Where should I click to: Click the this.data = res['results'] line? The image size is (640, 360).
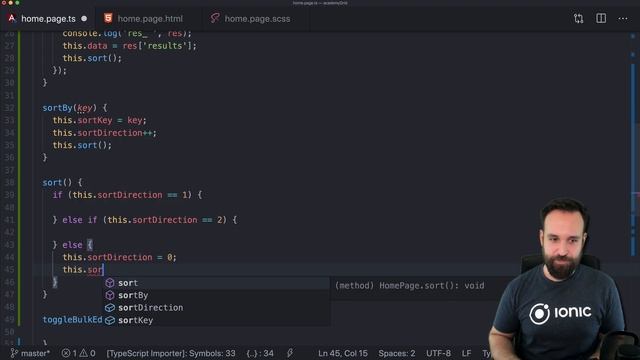129,46
